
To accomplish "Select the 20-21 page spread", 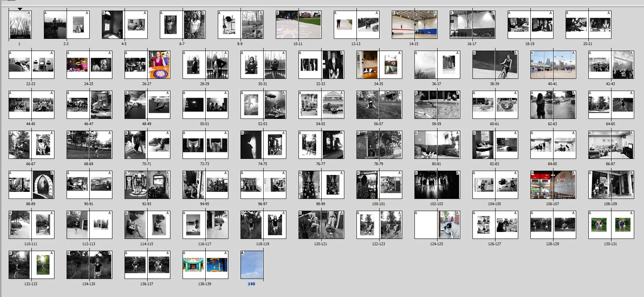I will point(588,25).
